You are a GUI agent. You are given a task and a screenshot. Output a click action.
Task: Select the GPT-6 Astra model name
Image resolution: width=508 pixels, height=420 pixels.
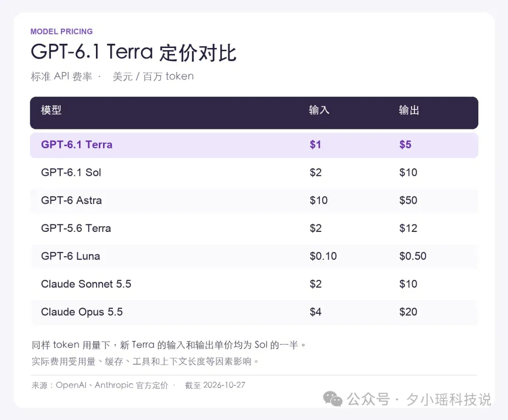pos(71,200)
